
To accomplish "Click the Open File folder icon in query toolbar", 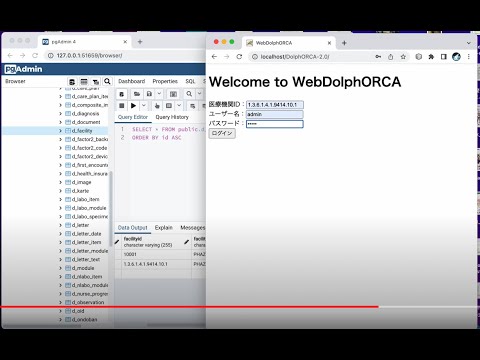I will (137, 94).
